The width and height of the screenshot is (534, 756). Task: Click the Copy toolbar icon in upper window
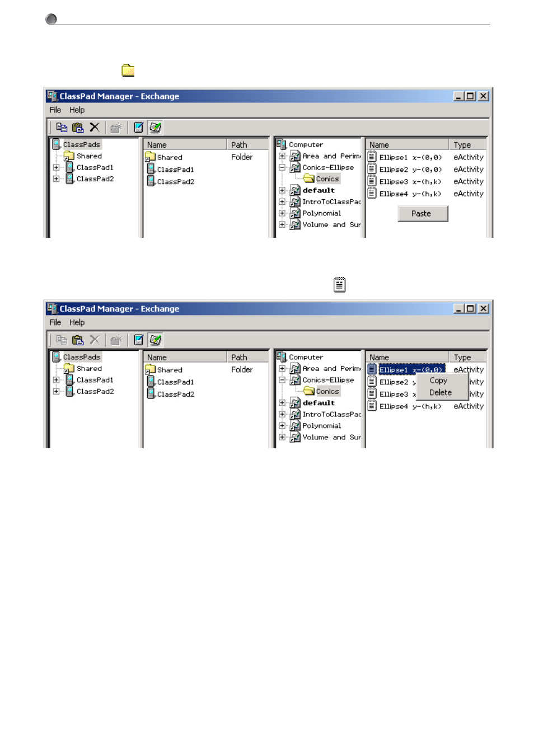pyautogui.click(x=62, y=128)
